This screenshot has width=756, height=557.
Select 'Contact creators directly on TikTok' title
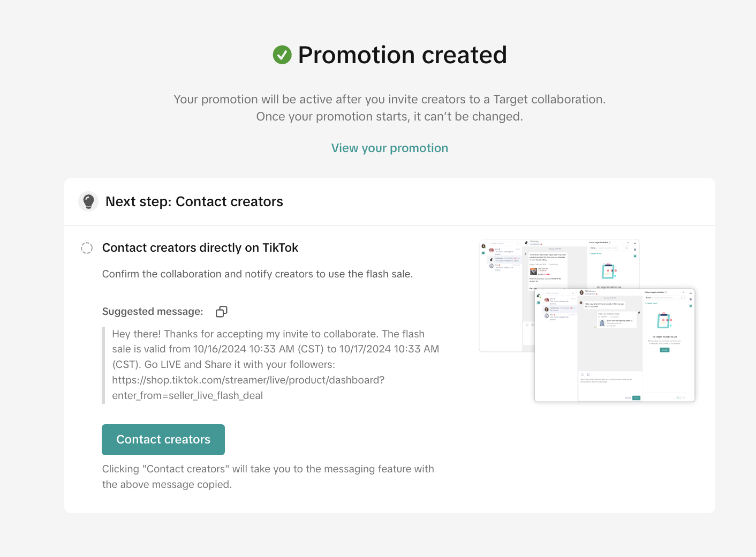200,247
